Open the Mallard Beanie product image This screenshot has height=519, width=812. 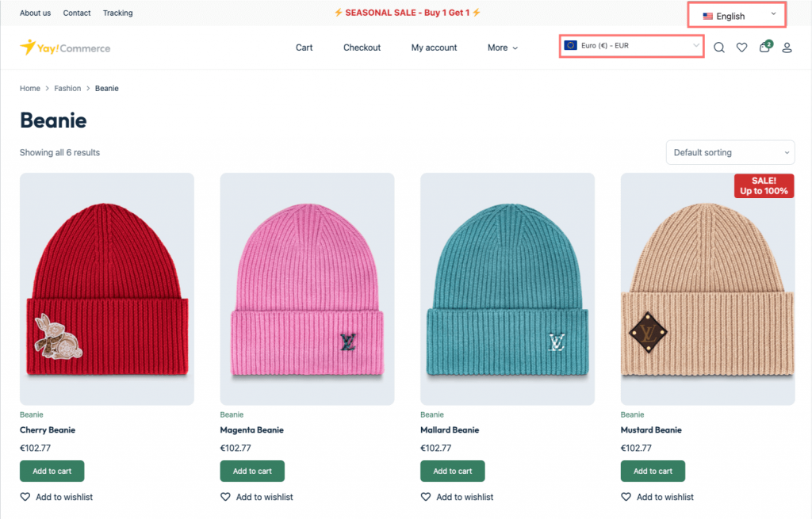click(x=507, y=289)
